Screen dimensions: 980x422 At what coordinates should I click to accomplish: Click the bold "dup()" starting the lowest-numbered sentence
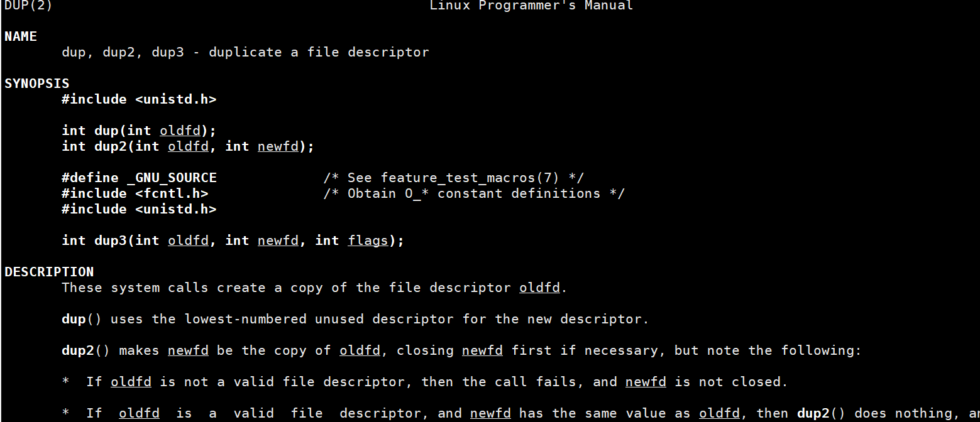(81, 319)
